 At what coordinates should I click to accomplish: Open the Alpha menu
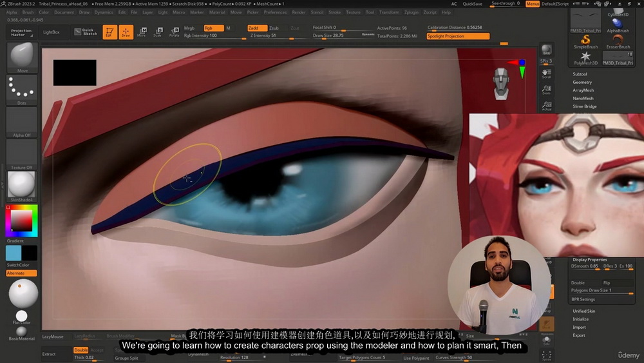point(12,12)
